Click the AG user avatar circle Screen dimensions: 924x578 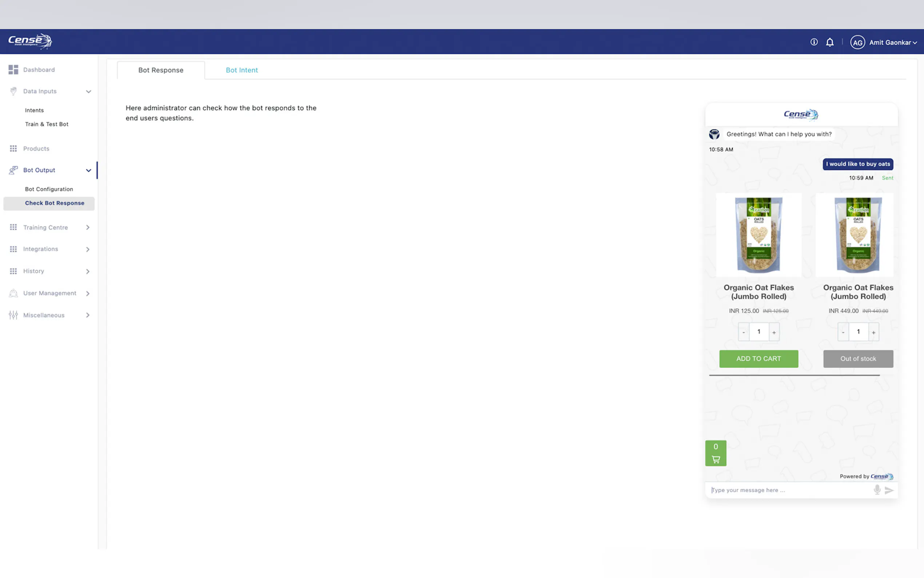[857, 43]
